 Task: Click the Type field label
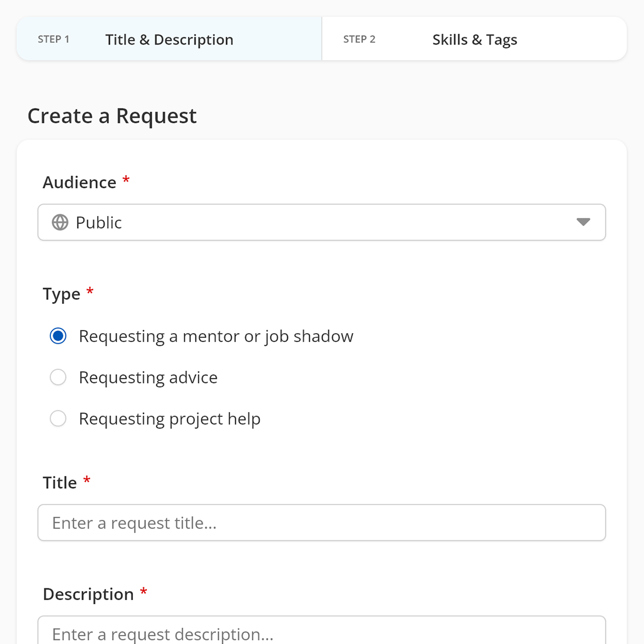[x=61, y=294]
